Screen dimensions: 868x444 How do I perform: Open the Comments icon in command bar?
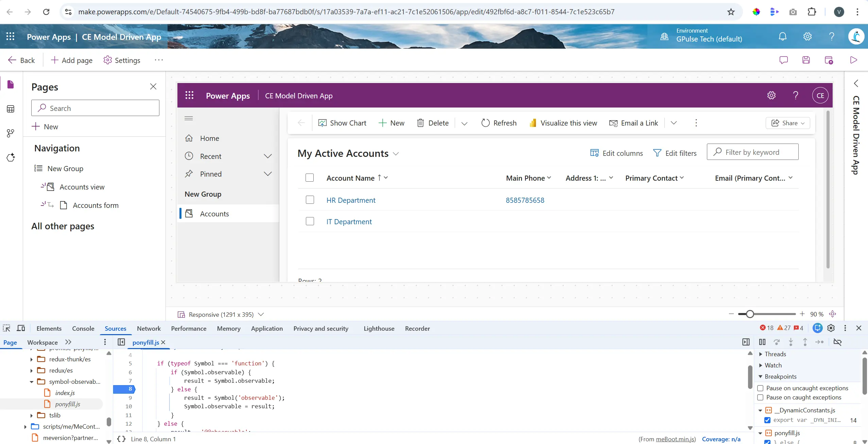click(x=784, y=60)
